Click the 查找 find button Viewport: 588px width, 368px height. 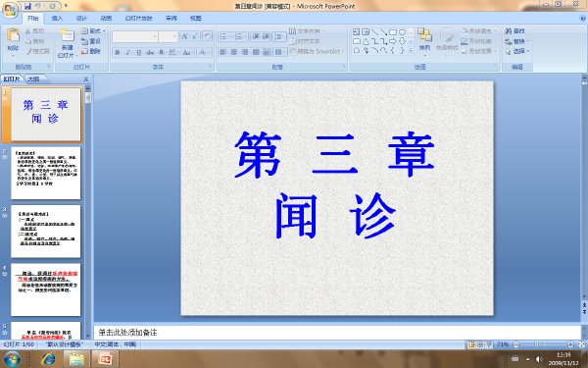[515, 30]
